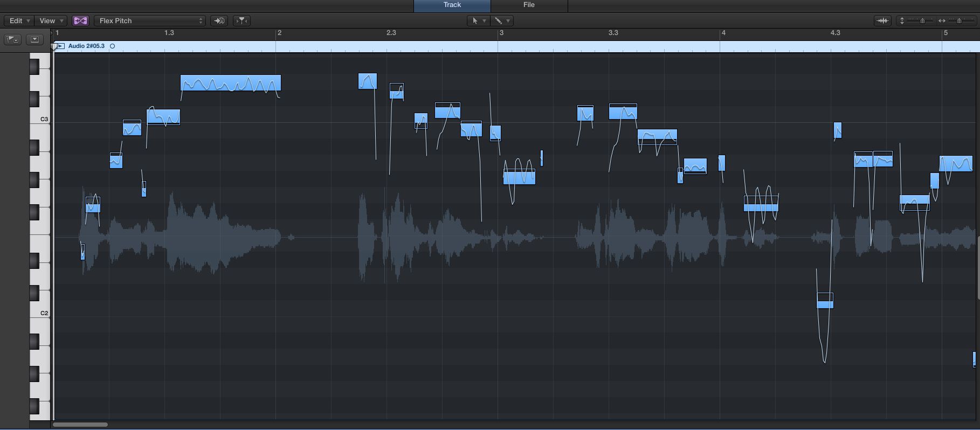Click bar 4 on the ruler
This screenshot has width=980, height=430.
tap(723, 33)
